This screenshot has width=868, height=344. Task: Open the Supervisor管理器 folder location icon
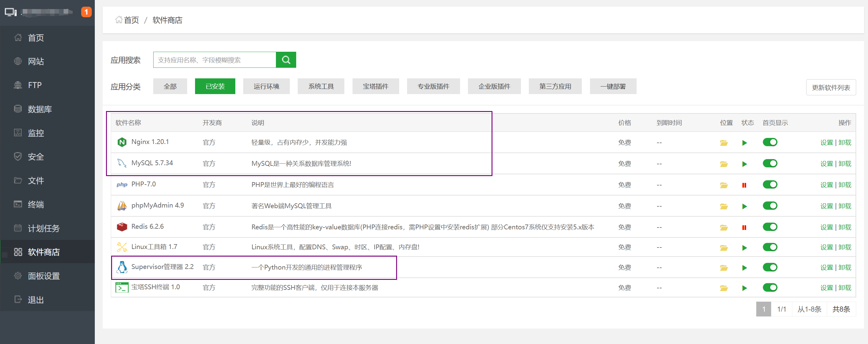[x=724, y=268]
